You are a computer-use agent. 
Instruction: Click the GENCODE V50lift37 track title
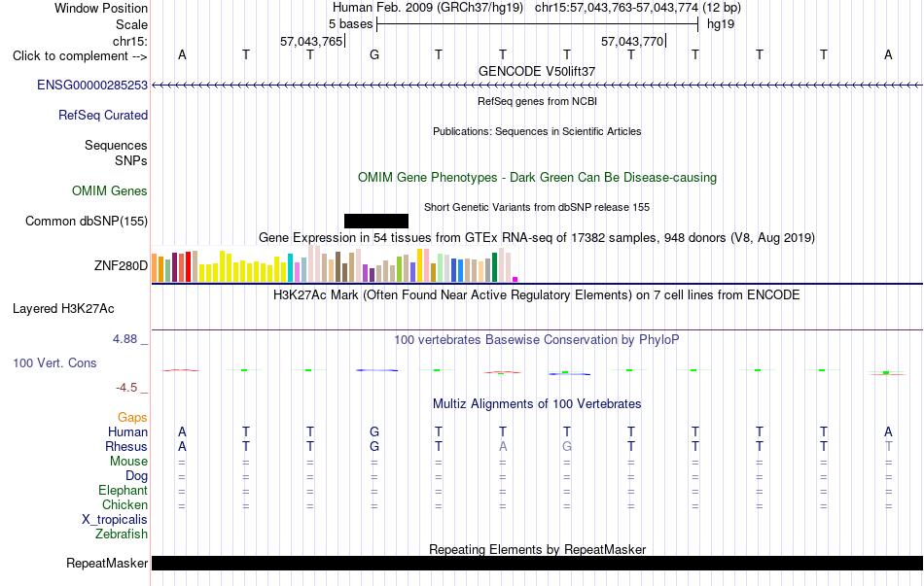537,71
